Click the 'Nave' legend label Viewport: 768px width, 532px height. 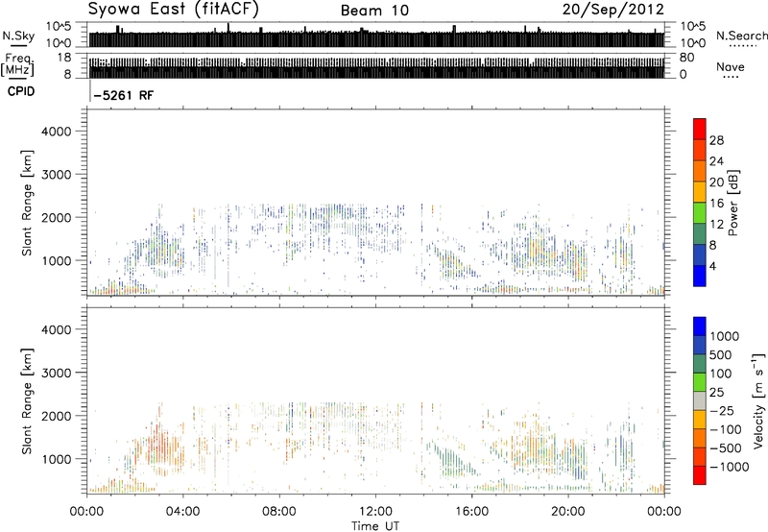click(x=730, y=66)
